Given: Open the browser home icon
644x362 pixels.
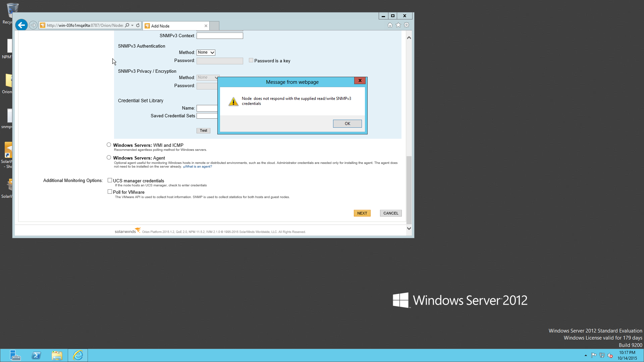Looking at the screenshot, I should 390,25.
